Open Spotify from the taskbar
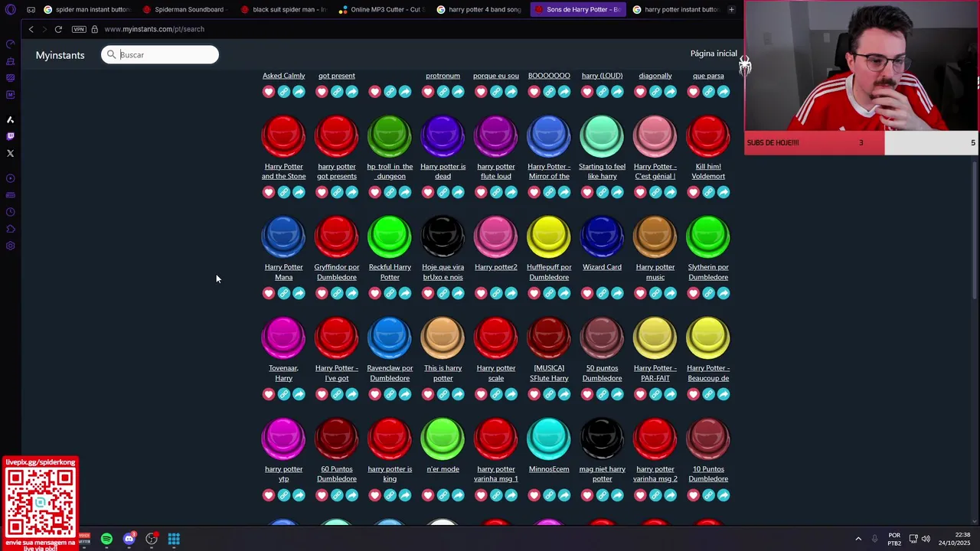 point(106,539)
